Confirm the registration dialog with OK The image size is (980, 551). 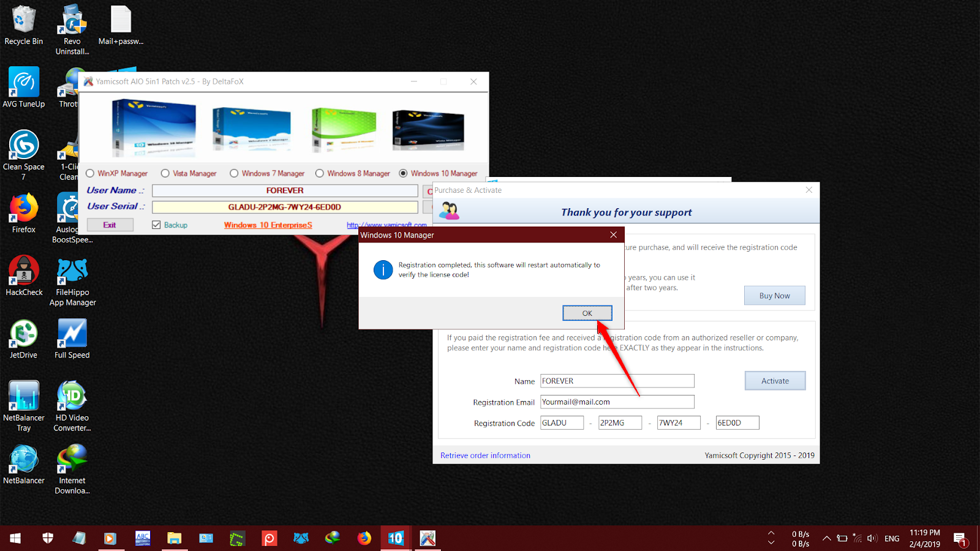pos(587,313)
